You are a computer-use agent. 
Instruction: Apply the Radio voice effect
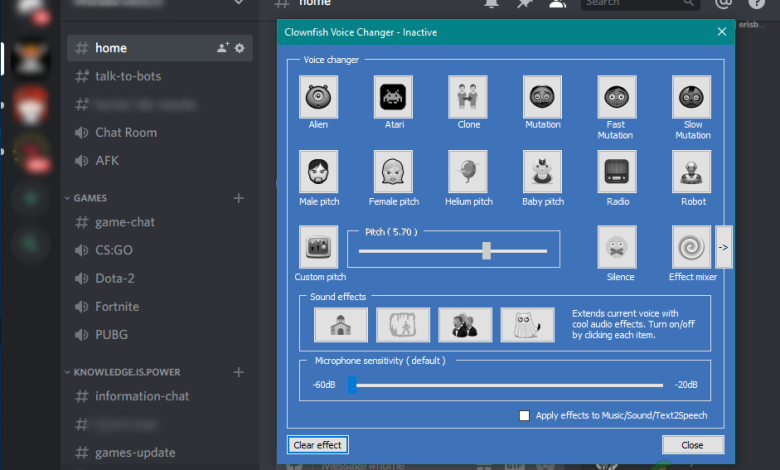pos(617,172)
